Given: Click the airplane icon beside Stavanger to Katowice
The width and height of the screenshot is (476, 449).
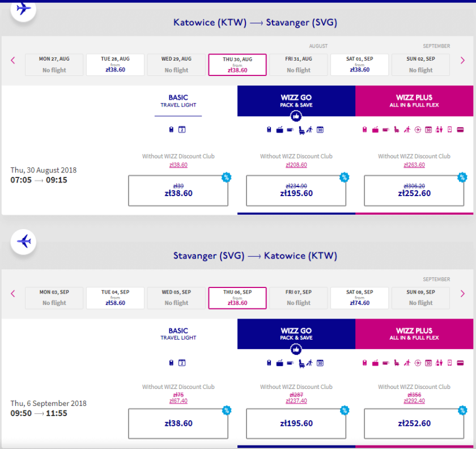Looking at the screenshot, I should coord(23,241).
